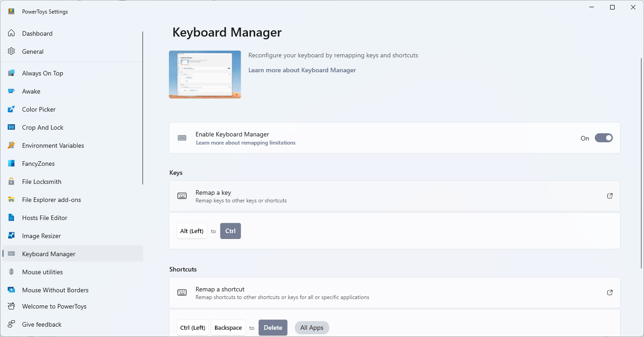This screenshot has width=644, height=337.
Task: Open the Remap a key editor
Action: (395, 196)
